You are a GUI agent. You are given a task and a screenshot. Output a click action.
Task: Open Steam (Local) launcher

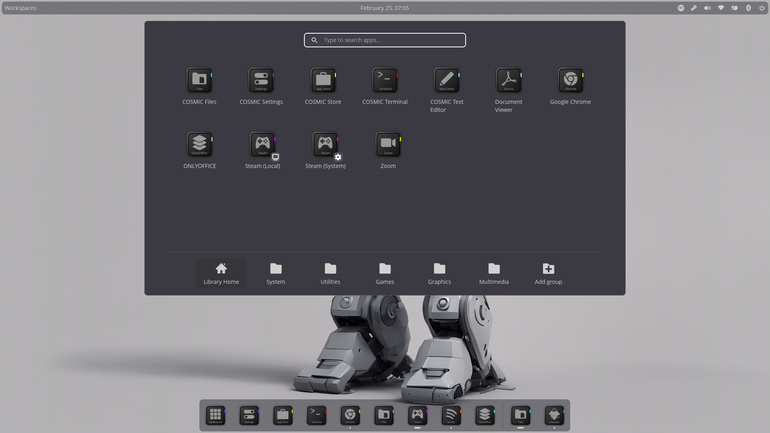point(263,150)
